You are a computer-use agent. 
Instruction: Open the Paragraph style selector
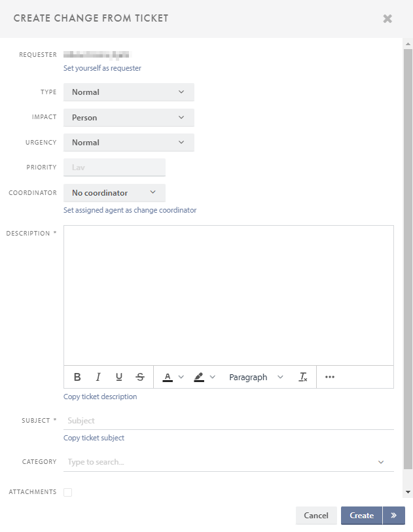255,377
